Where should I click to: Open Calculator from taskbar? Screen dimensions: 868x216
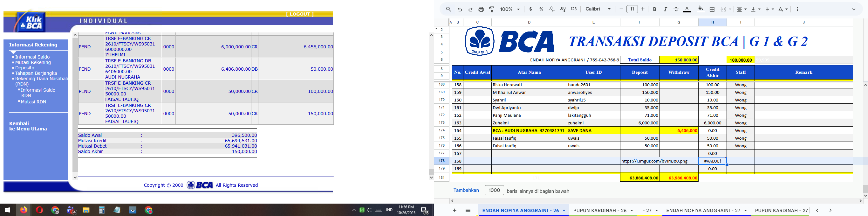[x=101, y=210]
